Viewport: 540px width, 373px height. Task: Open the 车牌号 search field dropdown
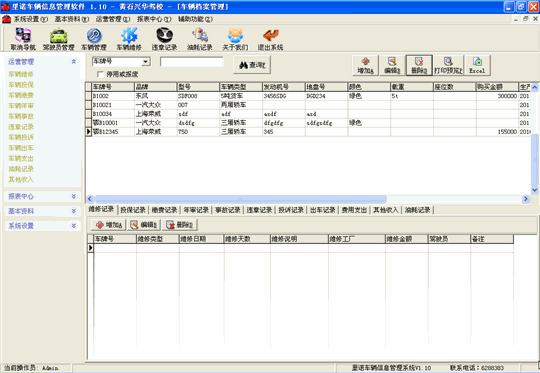[146, 62]
